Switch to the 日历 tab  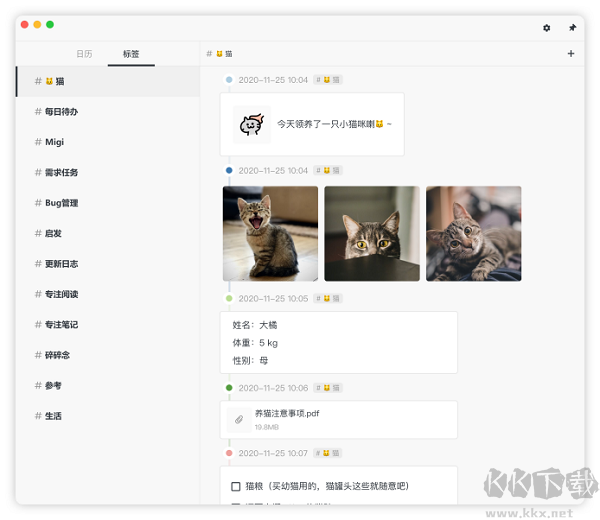(x=84, y=54)
